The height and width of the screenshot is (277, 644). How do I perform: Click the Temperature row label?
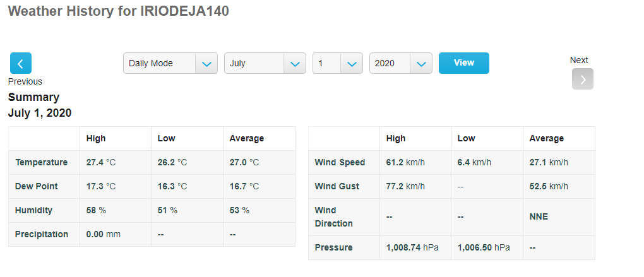(41, 163)
